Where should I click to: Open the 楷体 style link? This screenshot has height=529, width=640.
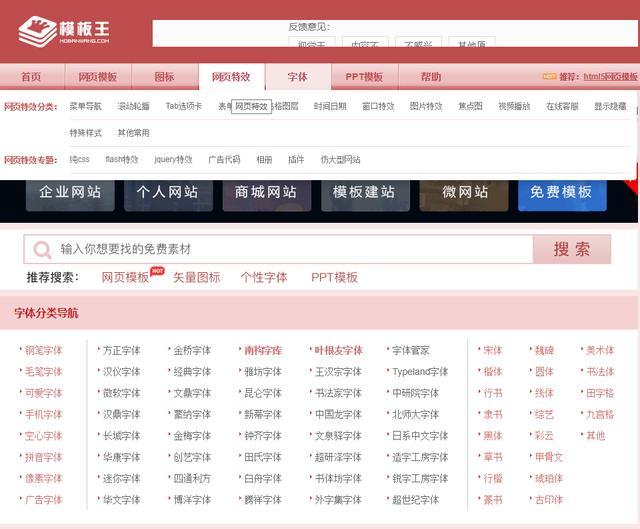tap(493, 372)
